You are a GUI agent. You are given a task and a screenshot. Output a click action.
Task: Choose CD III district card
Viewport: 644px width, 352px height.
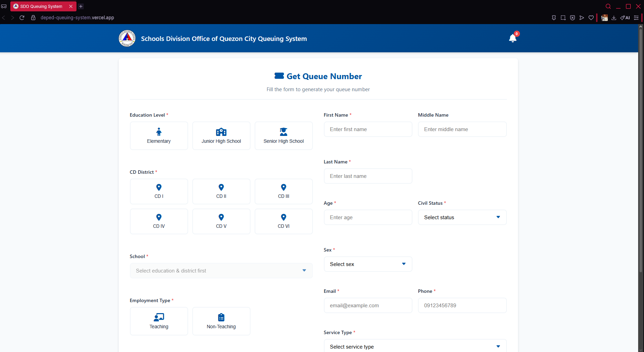[x=284, y=191]
